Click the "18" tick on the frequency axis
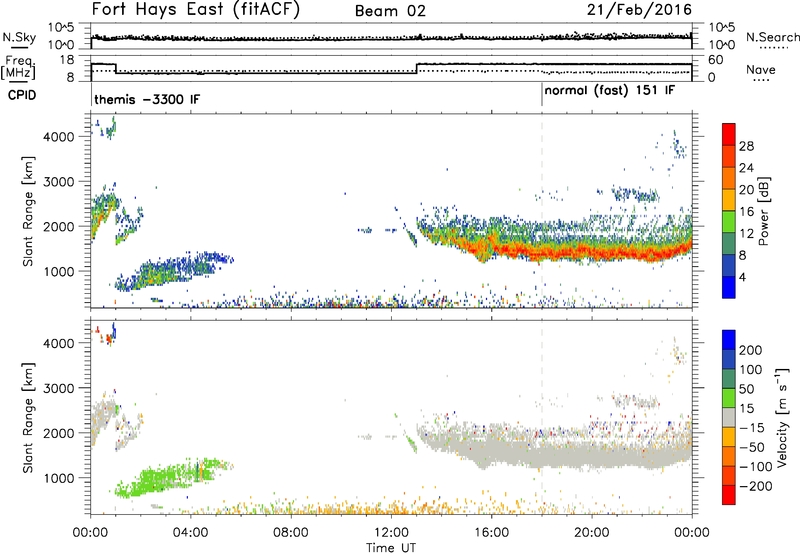The height and width of the screenshot is (554, 800). 66,60
